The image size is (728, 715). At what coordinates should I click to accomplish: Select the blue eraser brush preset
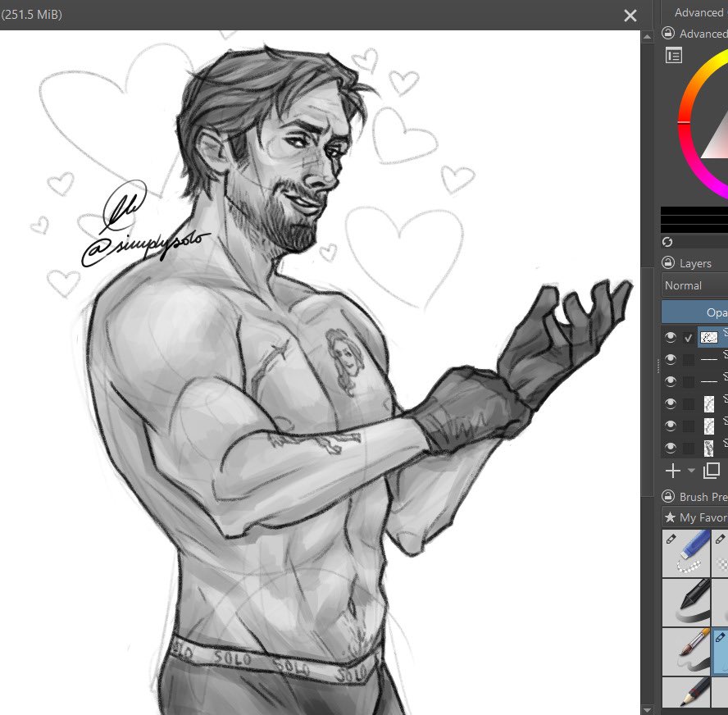[x=686, y=553]
